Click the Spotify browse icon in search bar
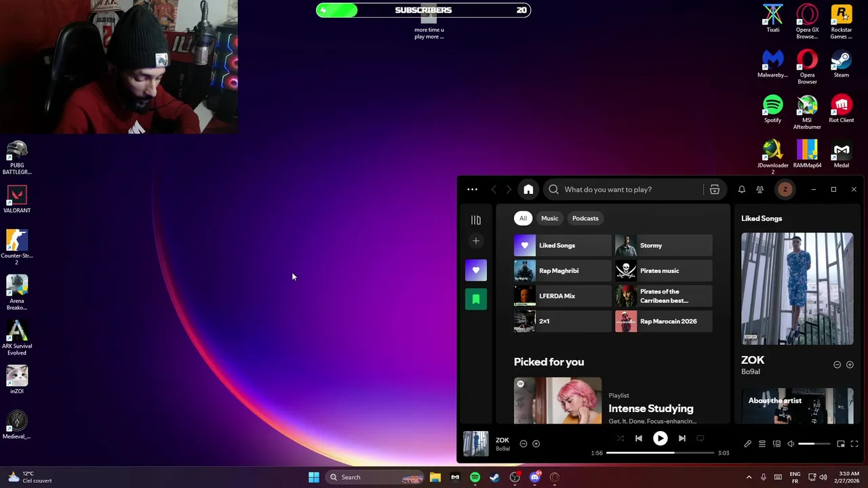This screenshot has width=868, height=488. click(x=714, y=190)
